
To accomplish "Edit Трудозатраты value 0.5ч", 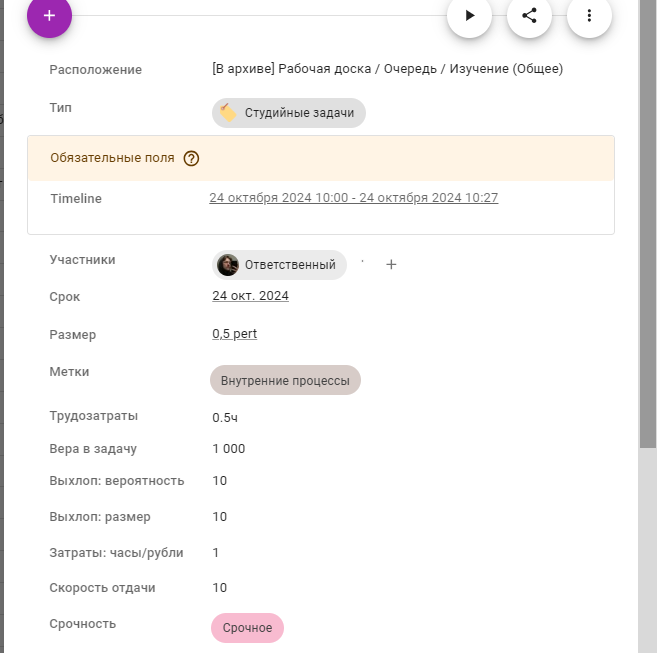I will (225, 416).
